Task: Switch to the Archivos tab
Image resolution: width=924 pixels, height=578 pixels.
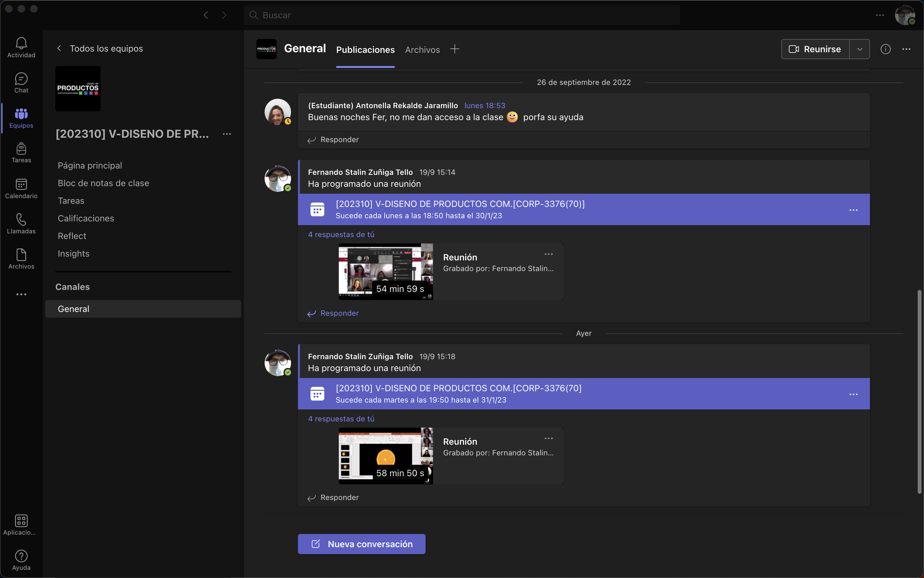Action: click(x=422, y=50)
